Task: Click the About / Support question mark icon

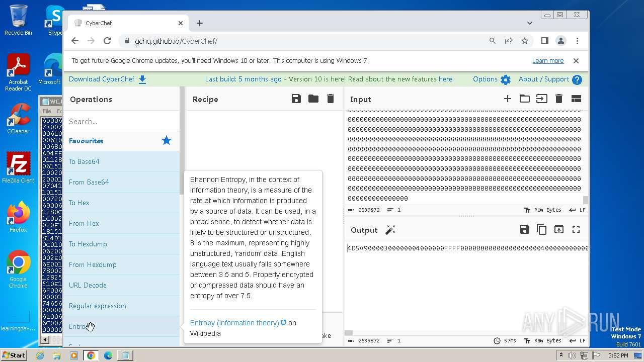Action: point(577,79)
